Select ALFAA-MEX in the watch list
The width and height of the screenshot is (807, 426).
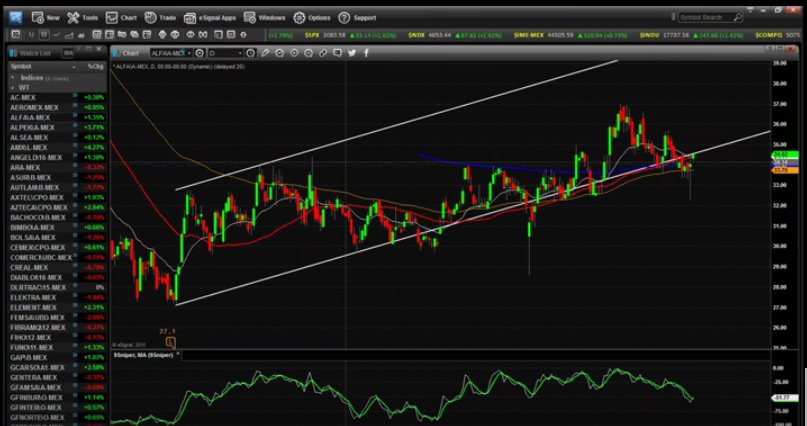[x=58, y=117]
